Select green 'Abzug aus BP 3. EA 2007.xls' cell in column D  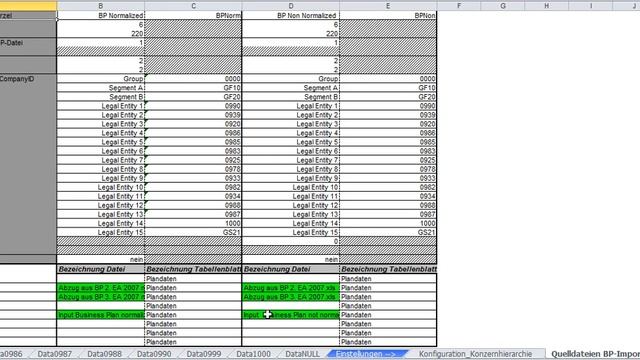point(291,297)
